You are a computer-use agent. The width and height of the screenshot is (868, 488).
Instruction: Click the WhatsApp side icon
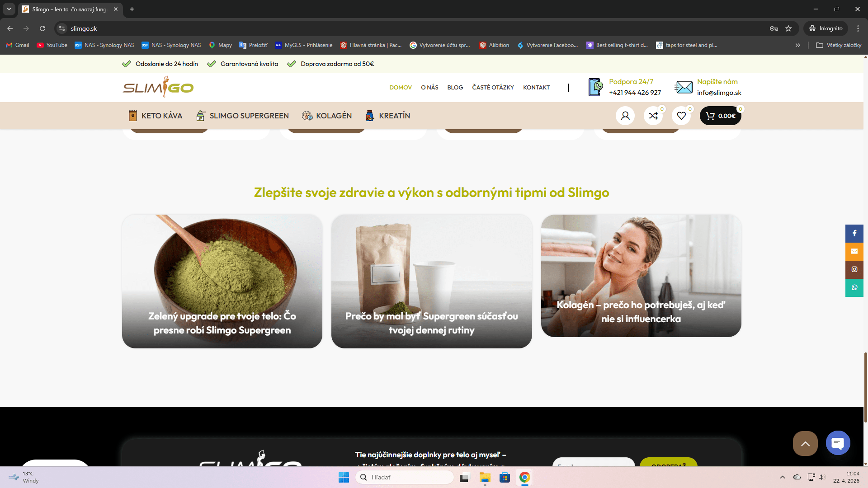click(x=854, y=287)
